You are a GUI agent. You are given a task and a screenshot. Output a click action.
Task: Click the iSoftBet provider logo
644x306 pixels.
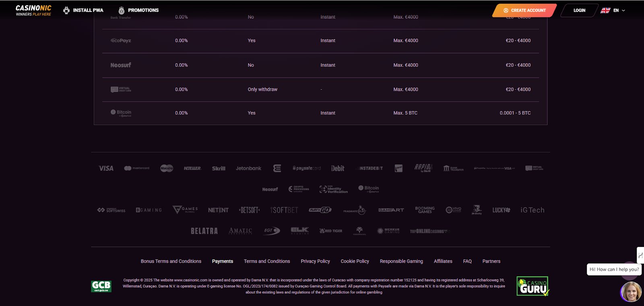[284, 210]
